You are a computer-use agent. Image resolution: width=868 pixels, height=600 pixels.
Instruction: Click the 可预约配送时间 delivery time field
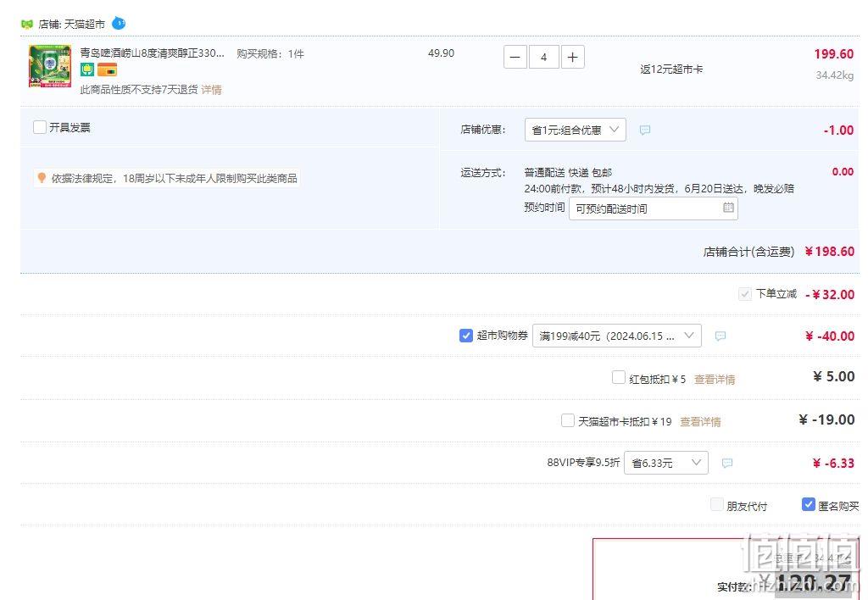(x=654, y=208)
